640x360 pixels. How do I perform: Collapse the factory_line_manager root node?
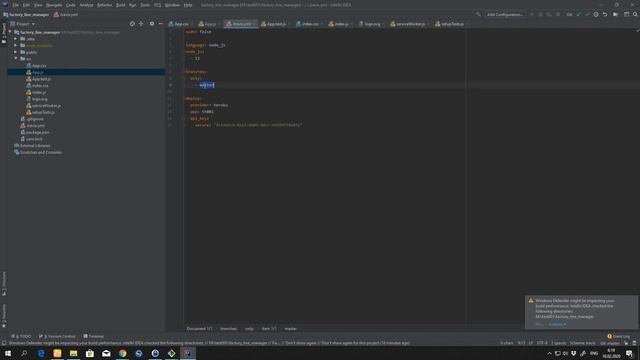coord(10,32)
